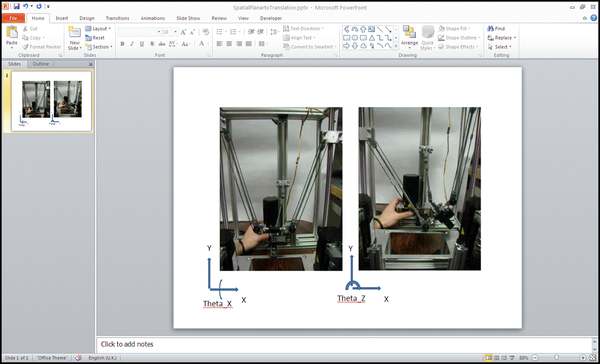Open Find in the Editing group
The width and height of the screenshot is (600, 364).
(496, 29)
